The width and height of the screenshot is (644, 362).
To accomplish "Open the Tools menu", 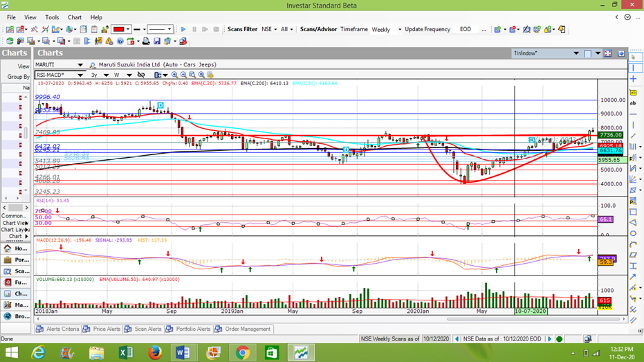I will coord(52,17).
